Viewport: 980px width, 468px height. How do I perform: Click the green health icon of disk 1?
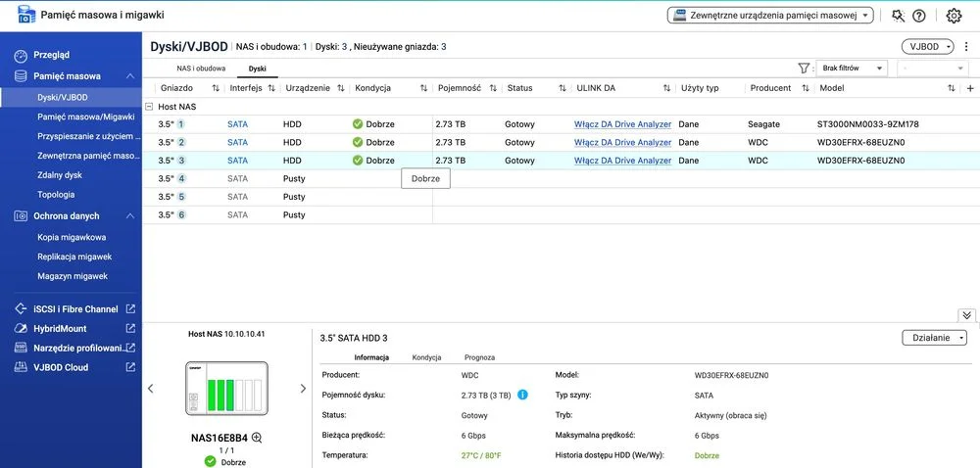[x=358, y=124]
